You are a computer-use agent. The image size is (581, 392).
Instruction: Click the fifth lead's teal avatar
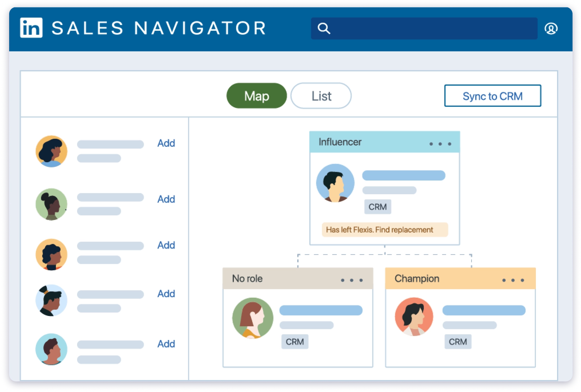[51, 349]
